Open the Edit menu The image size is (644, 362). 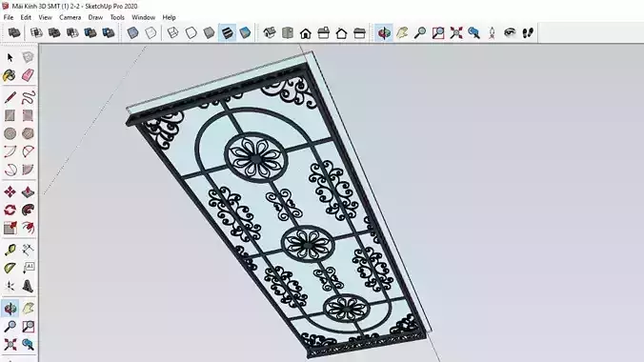(x=26, y=17)
